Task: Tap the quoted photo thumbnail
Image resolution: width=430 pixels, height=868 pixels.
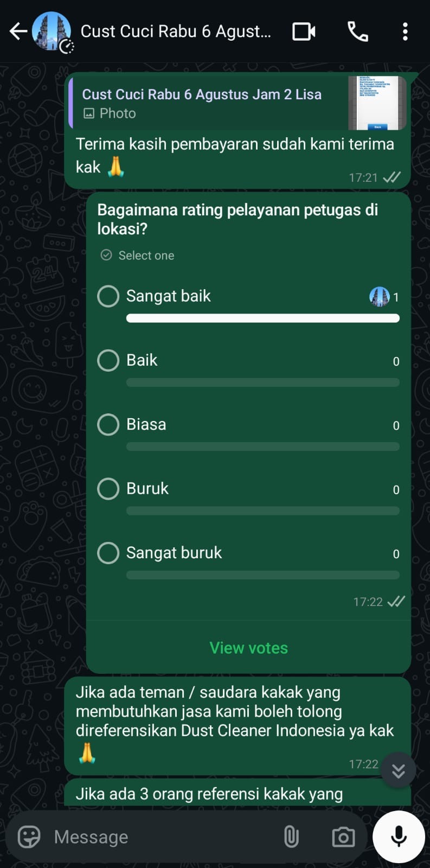Action: point(377,103)
